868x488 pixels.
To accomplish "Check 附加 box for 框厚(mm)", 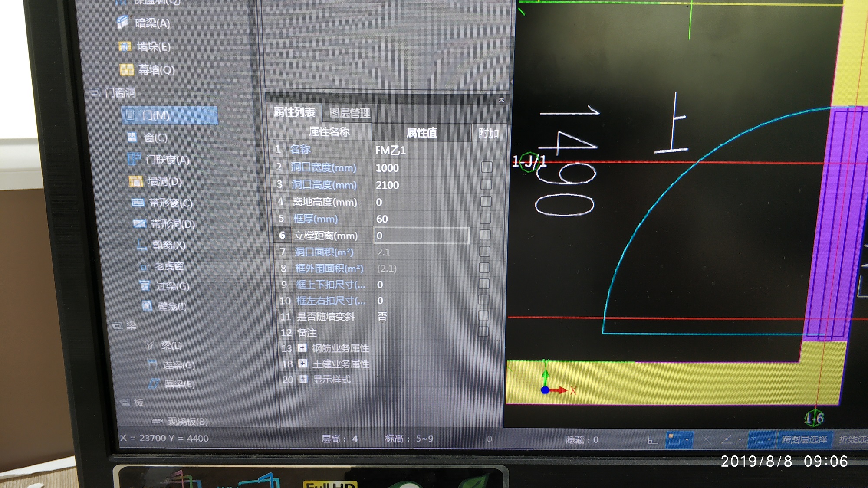I will coord(486,218).
